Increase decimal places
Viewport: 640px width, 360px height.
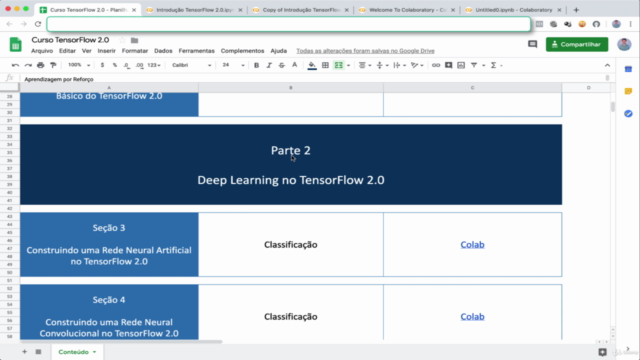140,65
